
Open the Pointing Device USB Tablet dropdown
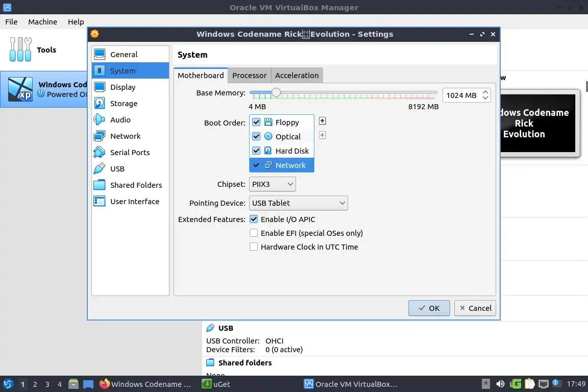point(299,203)
